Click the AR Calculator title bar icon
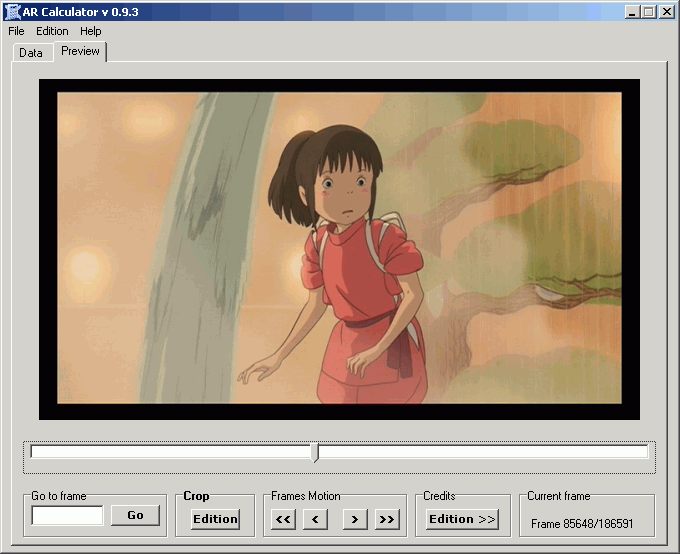The width and height of the screenshot is (680, 554). [12, 12]
